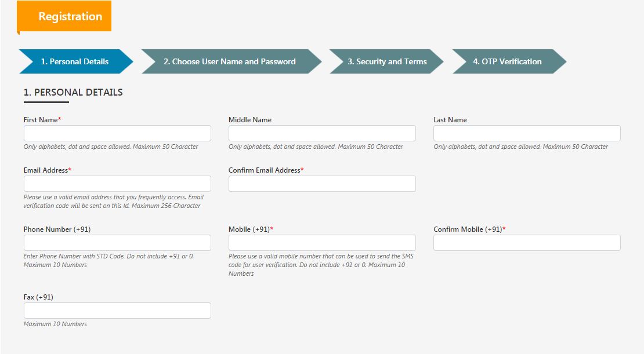The height and width of the screenshot is (354, 644).
Task: Click the Mobile field helper text
Action: pos(322,264)
